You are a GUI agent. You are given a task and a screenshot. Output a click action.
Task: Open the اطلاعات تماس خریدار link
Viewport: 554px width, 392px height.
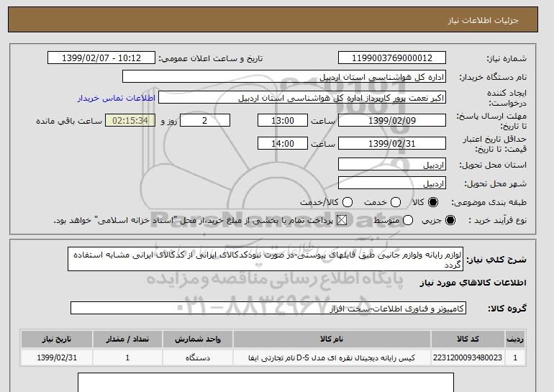[117, 98]
